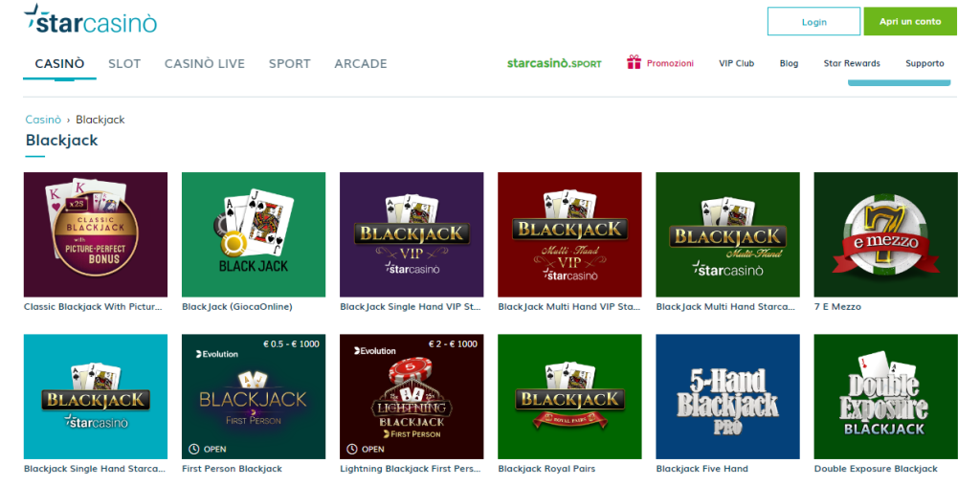The image size is (980, 486).
Task: Click the Promozioni gift icon
Action: pos(634,62)
